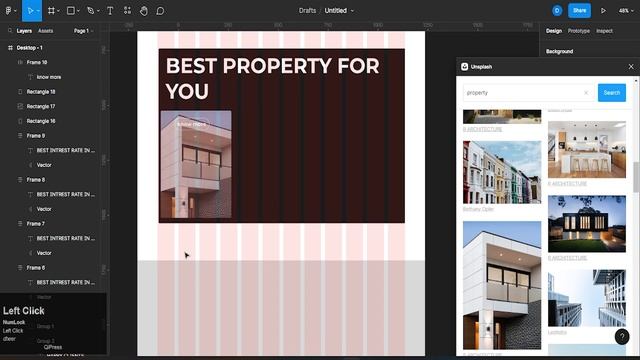
Task: Click the Unsplash Search button
Action: coord(611,93)
